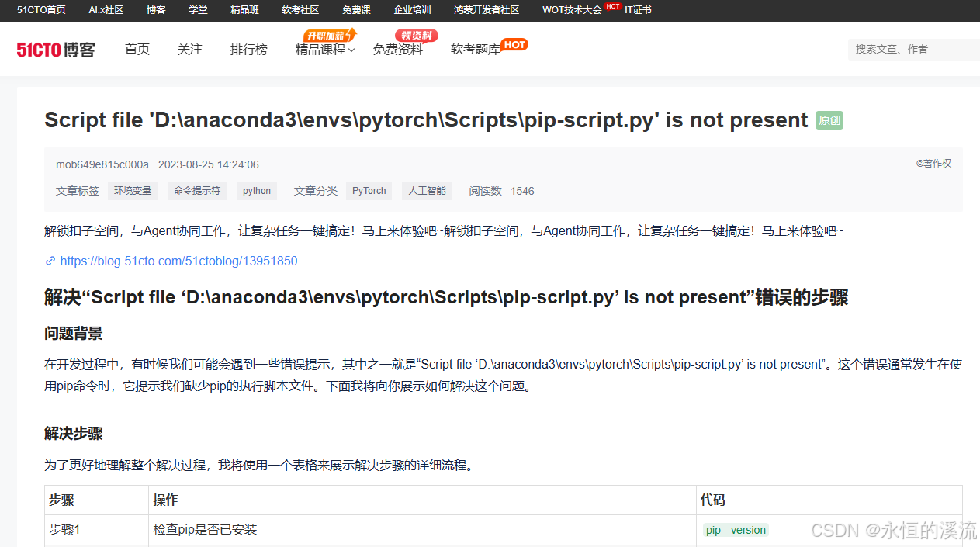Screen dimensions: 980x547
Task: Focus the 搜索文章、作者 search box
Action: click(914, 49)
